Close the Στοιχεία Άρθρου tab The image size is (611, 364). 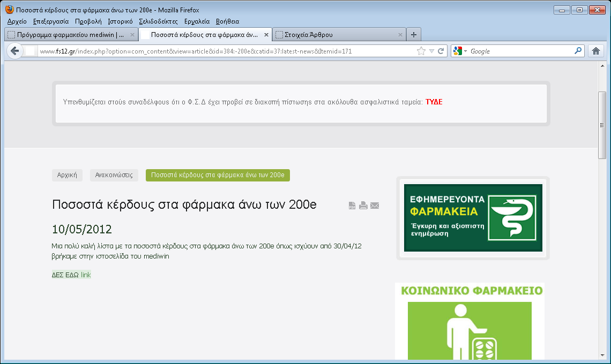(x=400, y=35)
